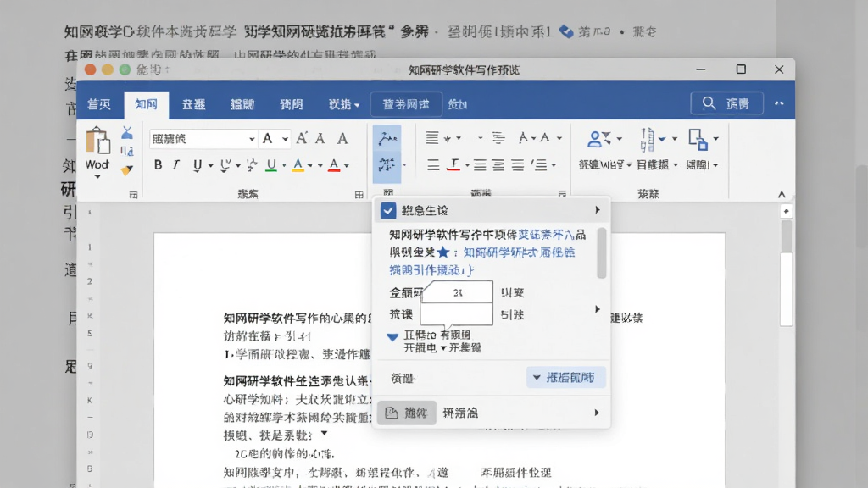Click the red font color A swatch
The height and width of the screenshot is (488, 868).
click(334, 165)
